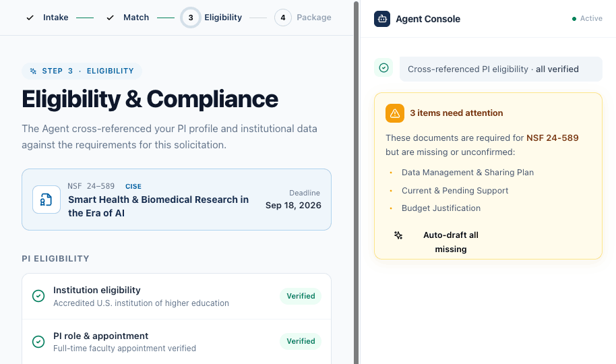Click the solicitation document icon
Image resolution: width=616 pixels, height=364 pixels.
click(47, 200)
